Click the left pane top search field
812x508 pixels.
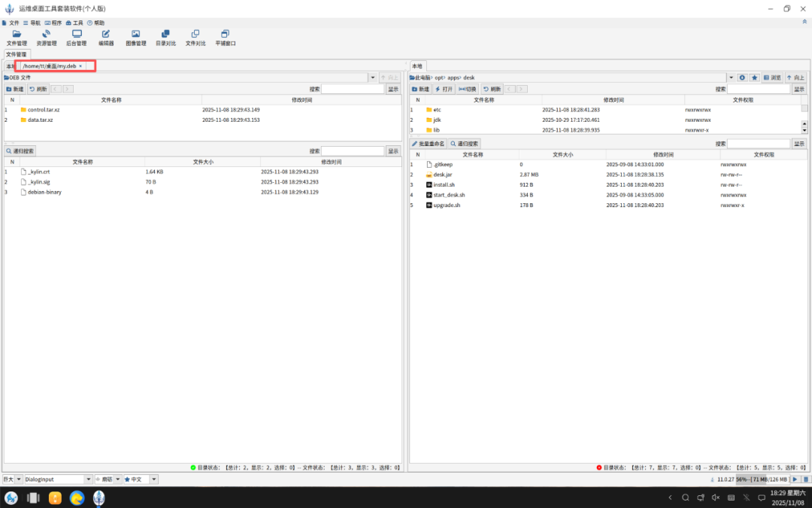[x=353, y=89]
